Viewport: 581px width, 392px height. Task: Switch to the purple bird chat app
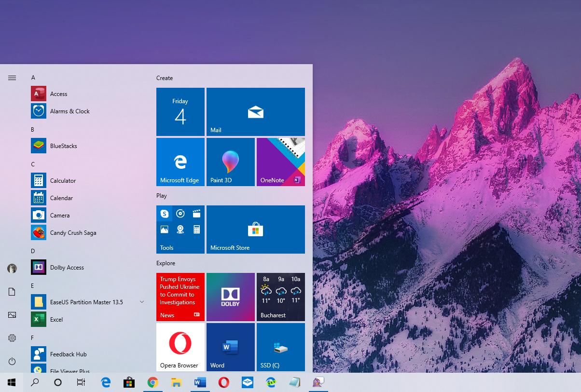318,382
